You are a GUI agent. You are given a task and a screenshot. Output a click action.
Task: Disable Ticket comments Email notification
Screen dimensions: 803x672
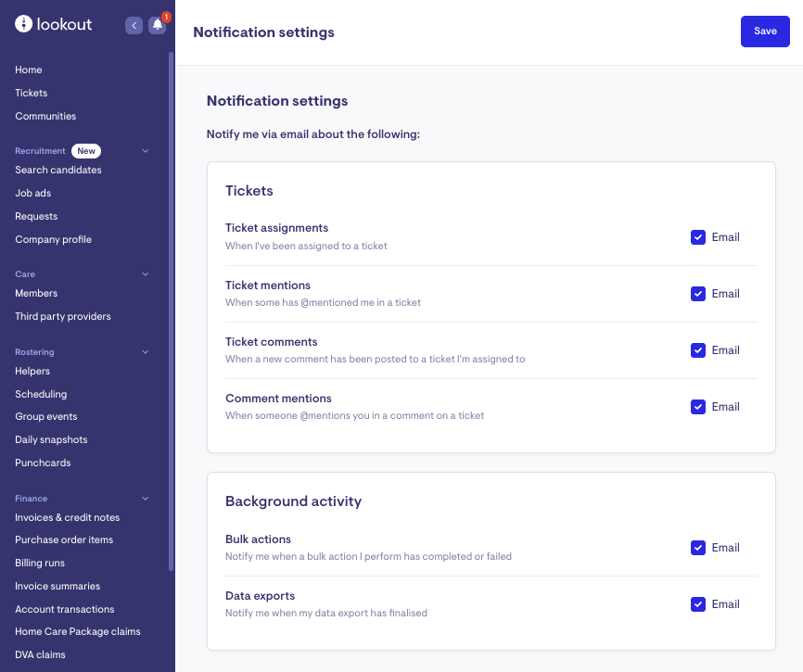pos(698,350)
